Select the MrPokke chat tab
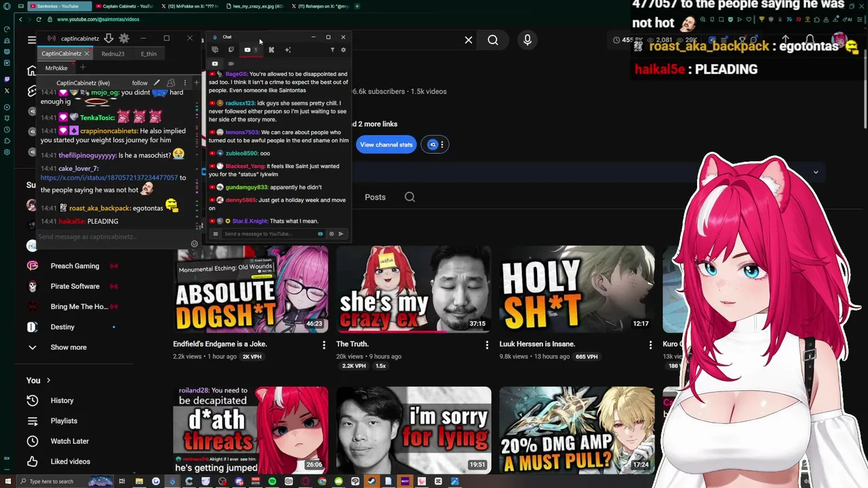Image resolution: width=868 pixels, height=488 pixels. 56,68
